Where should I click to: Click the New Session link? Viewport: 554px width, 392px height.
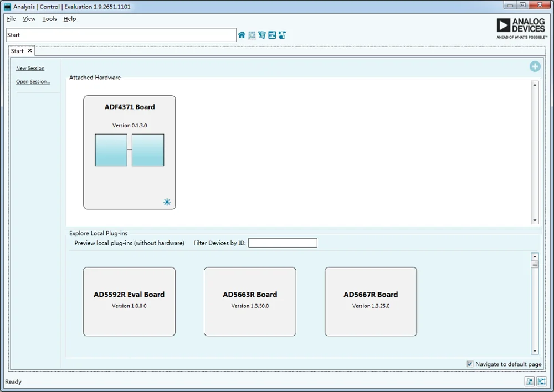tap(30, 68)
